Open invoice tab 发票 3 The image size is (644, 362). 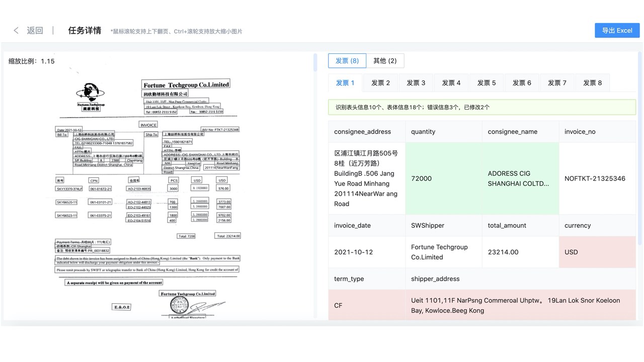(416, 83)
